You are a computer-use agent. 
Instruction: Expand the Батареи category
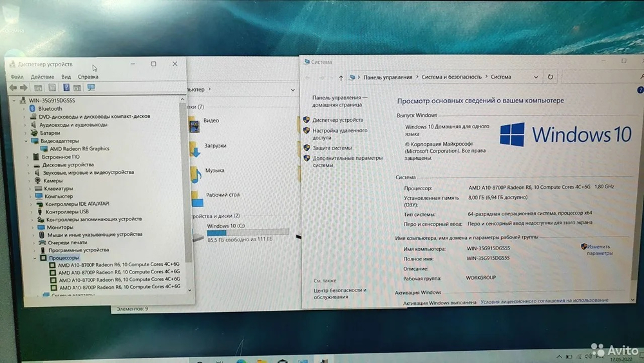click(25, 133)
